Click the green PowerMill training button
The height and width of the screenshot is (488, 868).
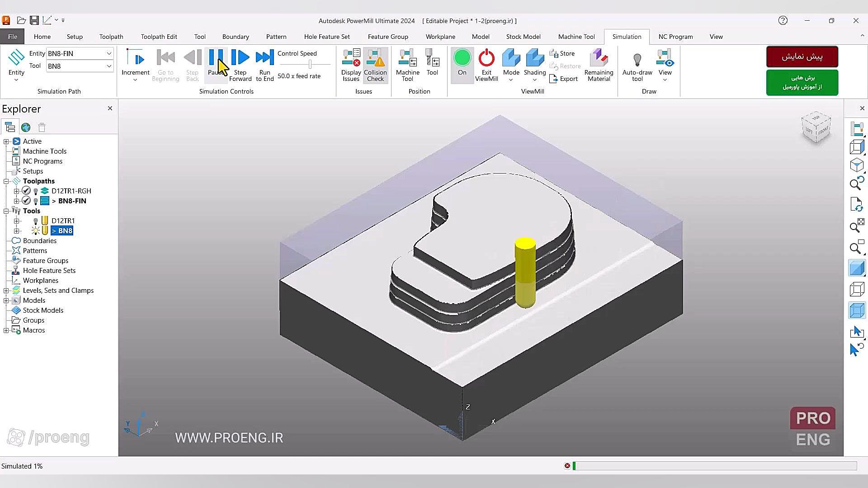pos(802,82)
